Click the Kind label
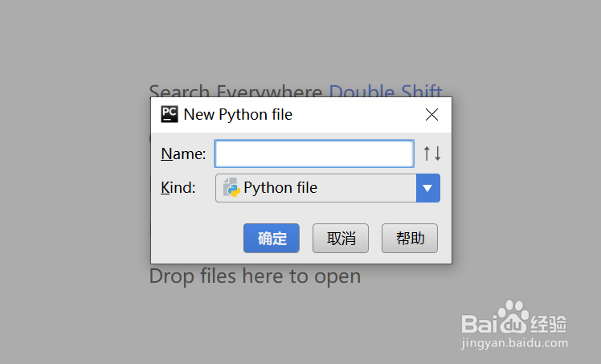The image size is (601, 364). tap(178, 188)
